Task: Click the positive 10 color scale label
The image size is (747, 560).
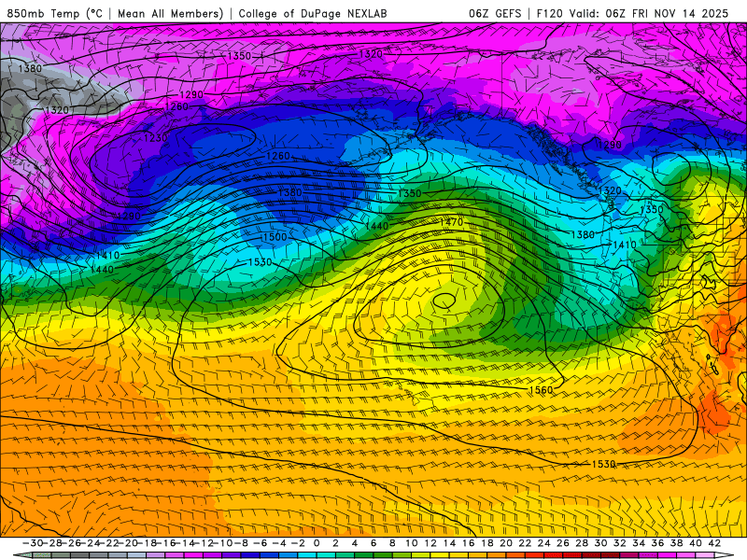Action: (x=412, y=543)
